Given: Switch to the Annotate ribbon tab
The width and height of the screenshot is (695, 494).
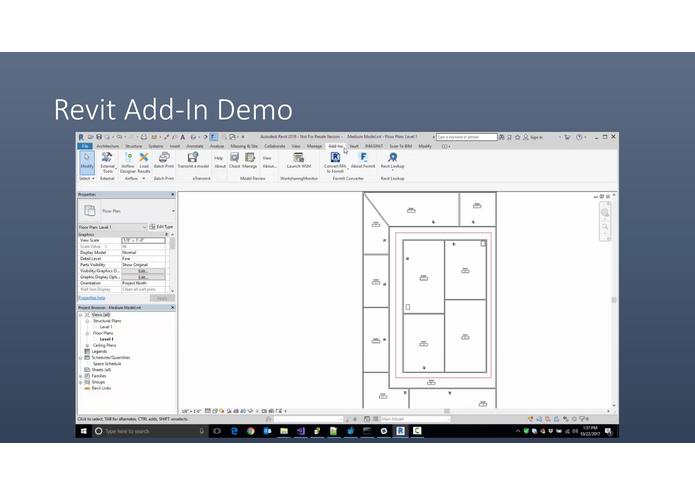Looking at the screenshot, I should 195,146.
